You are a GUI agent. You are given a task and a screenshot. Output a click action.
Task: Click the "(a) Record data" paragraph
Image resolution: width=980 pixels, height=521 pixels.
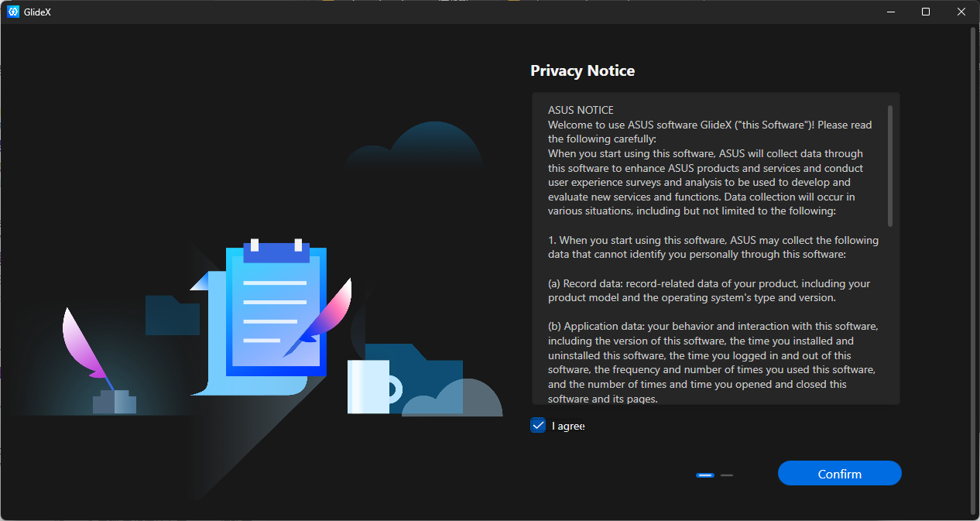click(x=709, y=290)
